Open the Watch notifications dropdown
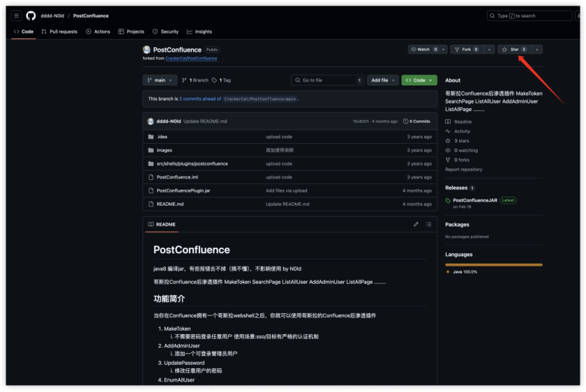The height and width of the screenshot is (392, 586). (x=428, y=50)
